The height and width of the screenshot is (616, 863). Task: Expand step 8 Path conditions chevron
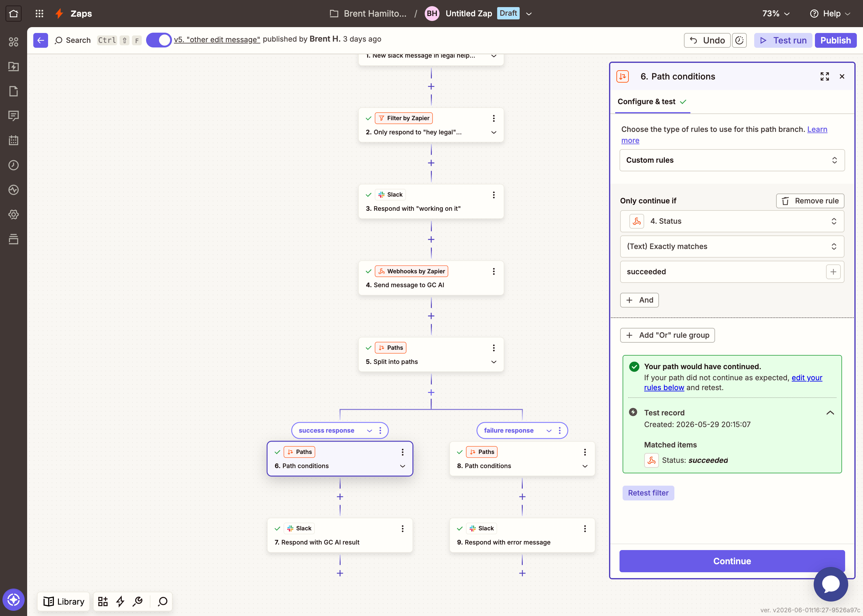tap(585, 466)
